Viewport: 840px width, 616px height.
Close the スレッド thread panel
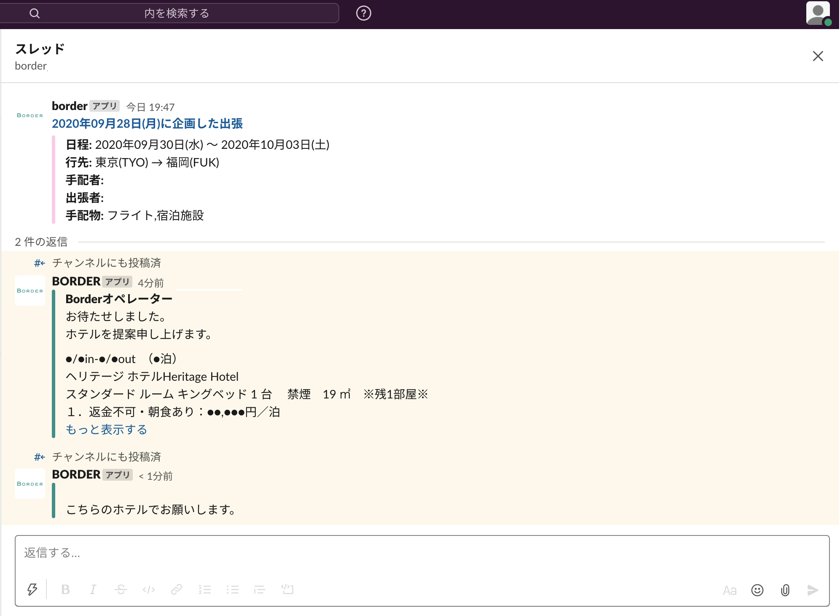818,56
